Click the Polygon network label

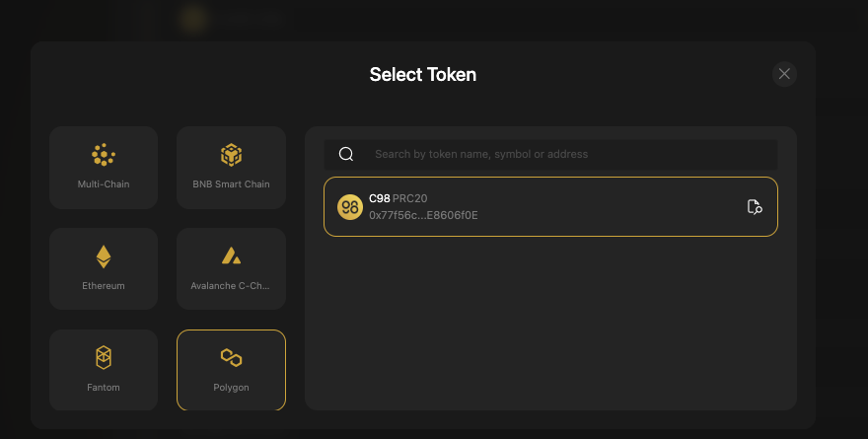[231, 388]
